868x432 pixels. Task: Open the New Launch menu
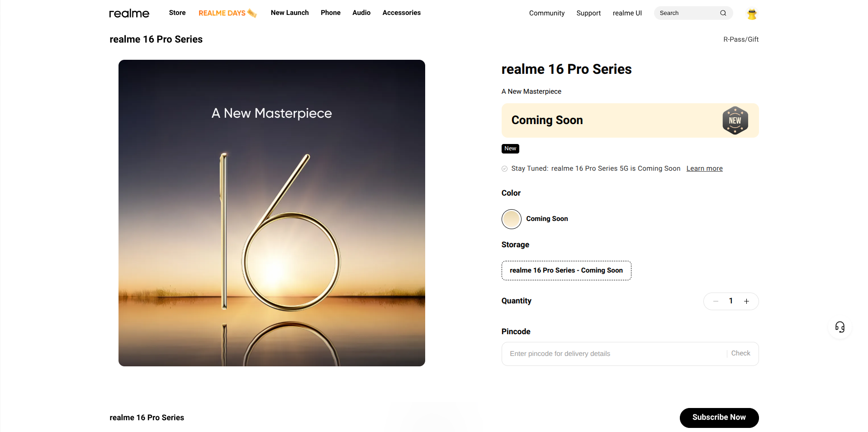point(289,13)
